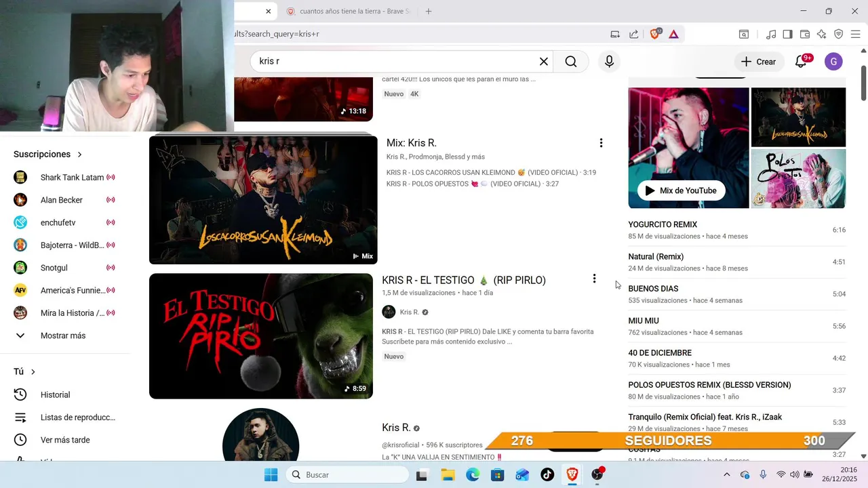Open OBS Studio from the taskbar
868x488 pixels.
[x=597, y=474]
